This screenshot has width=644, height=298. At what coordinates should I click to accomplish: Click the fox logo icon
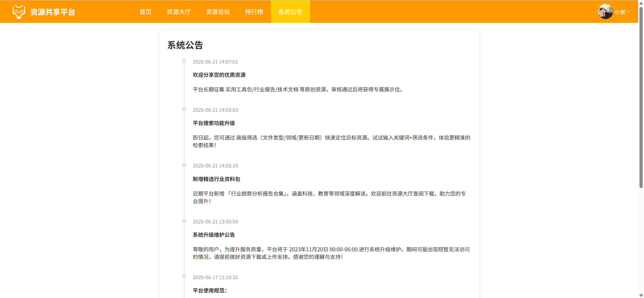point(19,12)
